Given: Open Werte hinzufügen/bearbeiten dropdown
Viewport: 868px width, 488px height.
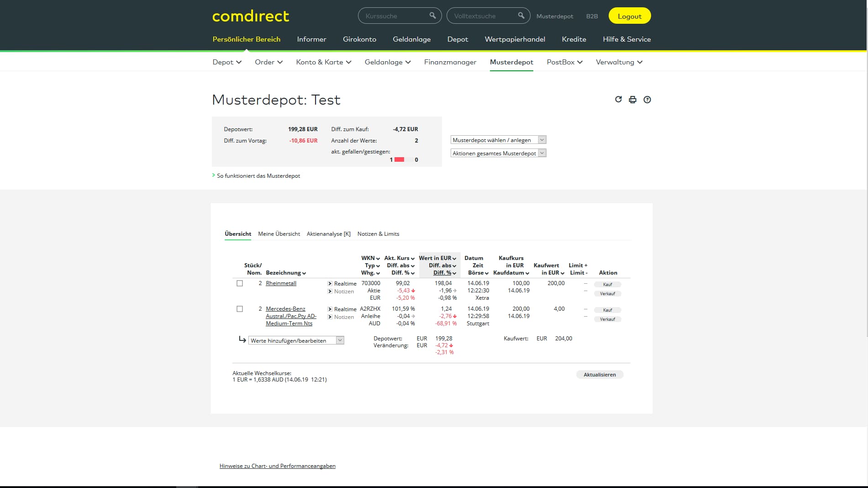Looking at the screenshot, I should 296,340.
